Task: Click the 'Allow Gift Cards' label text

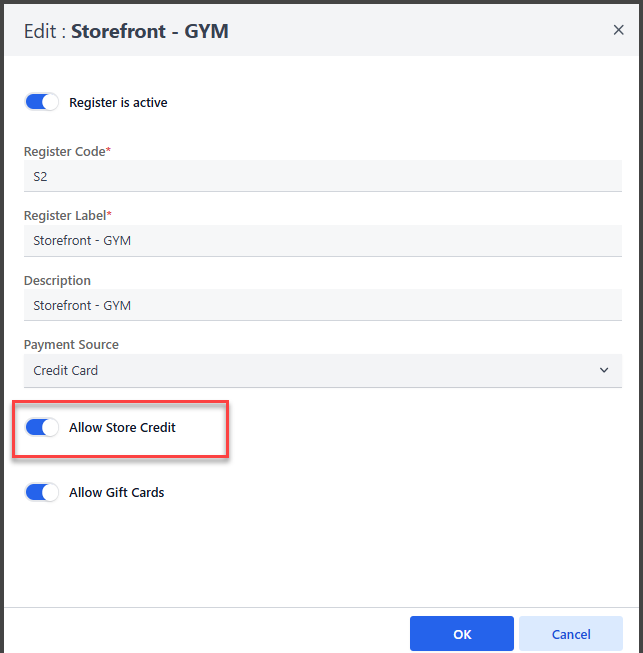Action: click(x=116, y=492)
